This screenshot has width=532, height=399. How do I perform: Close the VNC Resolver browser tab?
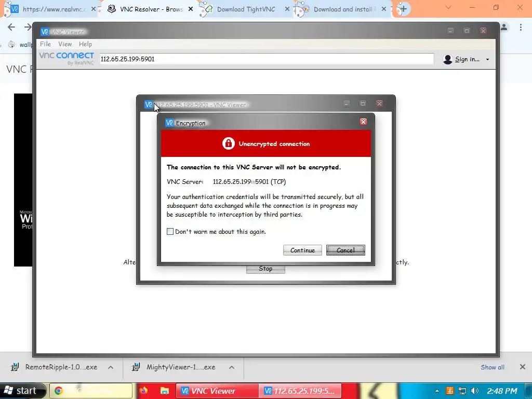pyautogui.click(x=191, y=9)
